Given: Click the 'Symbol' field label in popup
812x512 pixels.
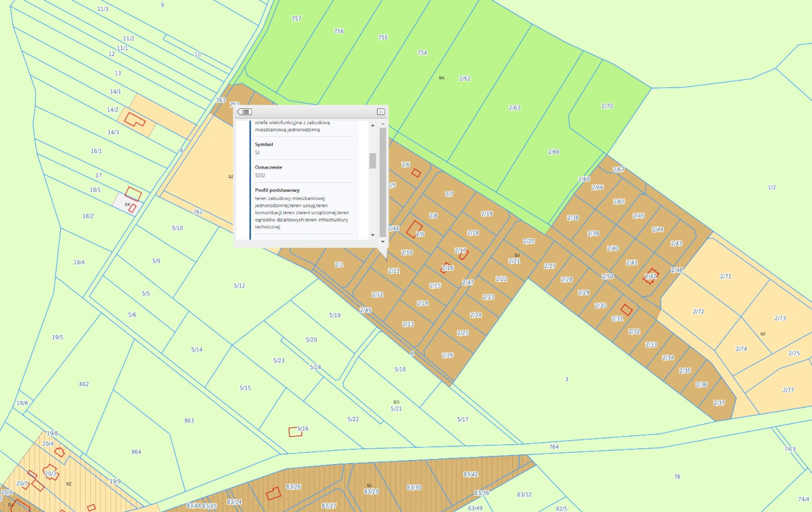Looking at the screenshot, I should point(264,144).
